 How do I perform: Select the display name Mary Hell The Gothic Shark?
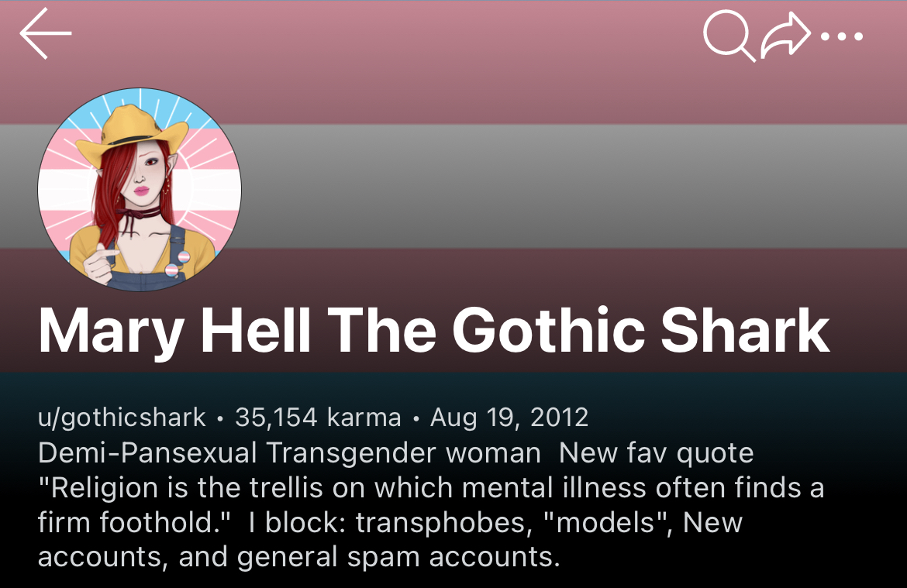[x=434, y=330]
